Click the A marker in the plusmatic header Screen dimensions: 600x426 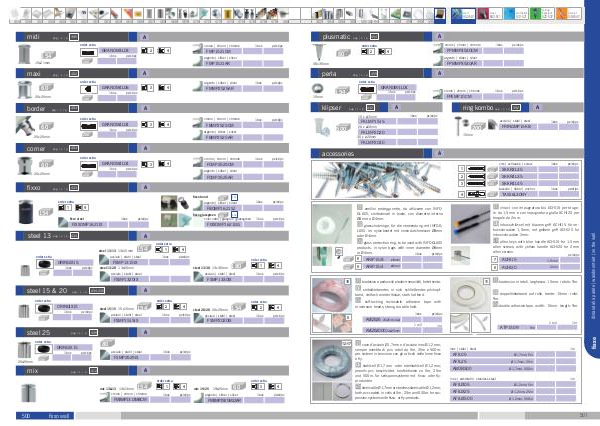(439, 36)
